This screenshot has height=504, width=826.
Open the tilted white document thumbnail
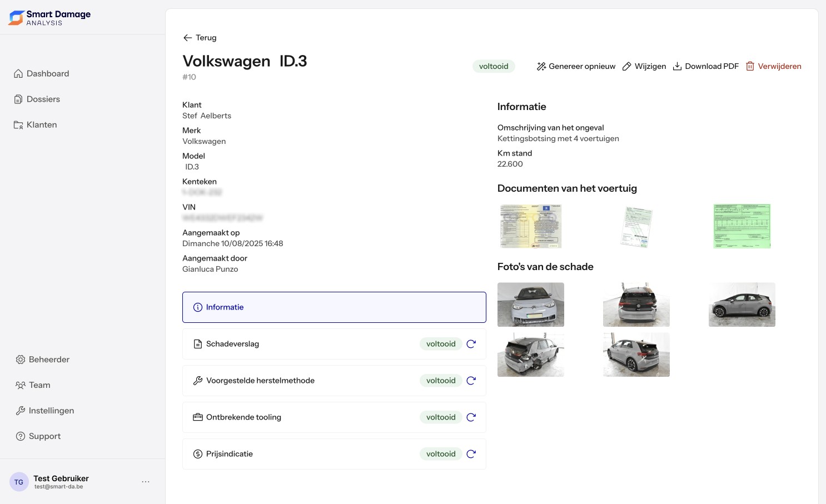pos(636,226)
